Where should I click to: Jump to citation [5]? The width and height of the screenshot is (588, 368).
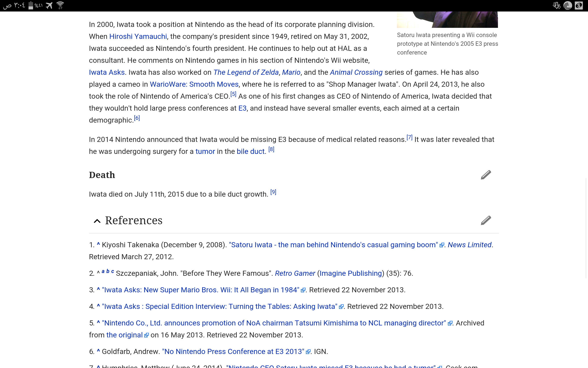pyautogui.click(x=233, y=94)
